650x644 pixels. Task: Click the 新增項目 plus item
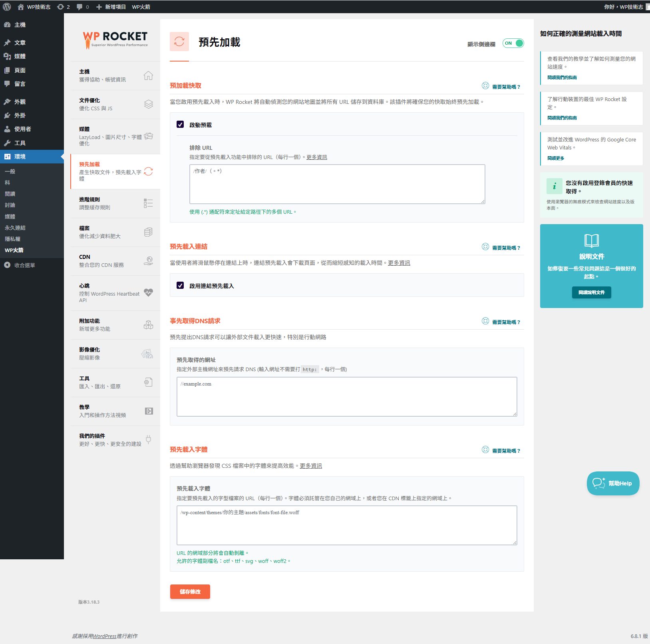click(x=111, y=7)
